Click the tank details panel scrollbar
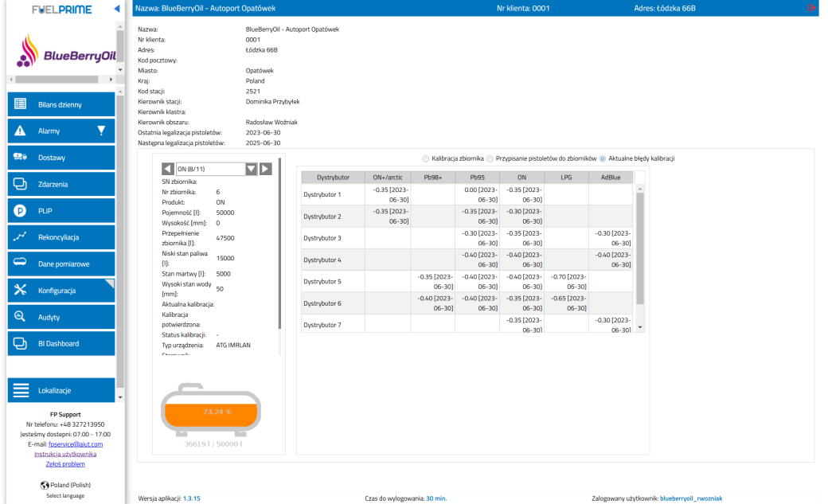 279,243
